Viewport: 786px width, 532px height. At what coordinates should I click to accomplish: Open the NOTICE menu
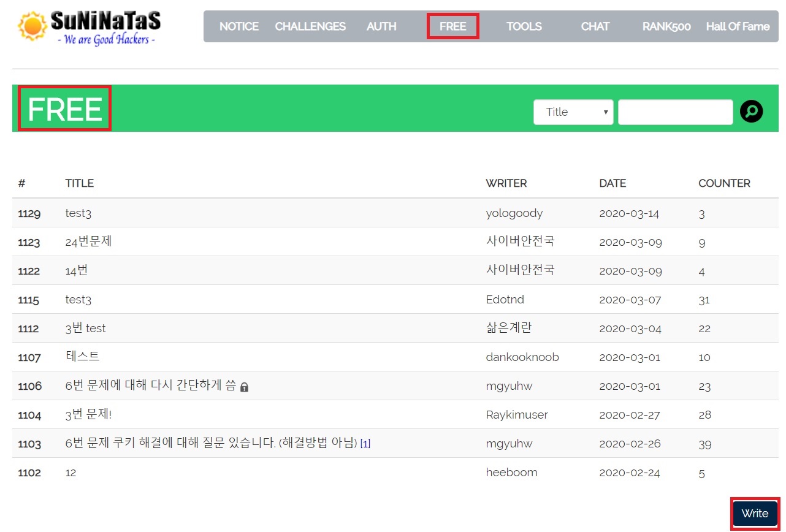click(x=239, y=26)
